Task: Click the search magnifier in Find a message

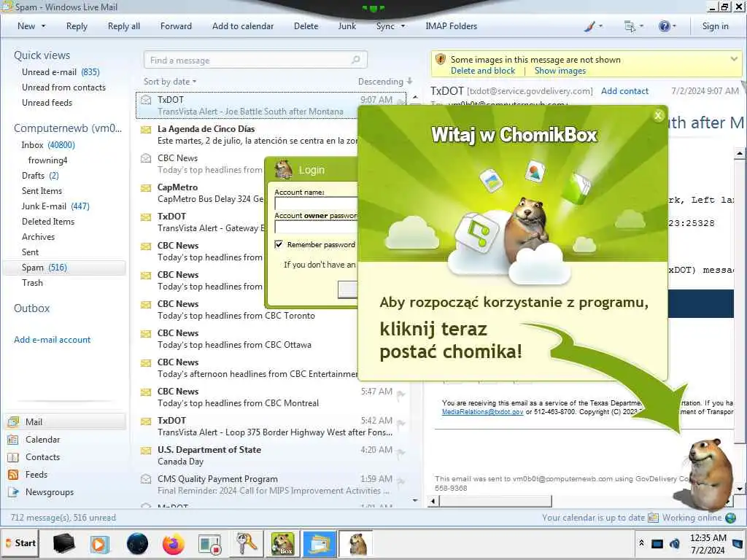Action: (356, 60)
